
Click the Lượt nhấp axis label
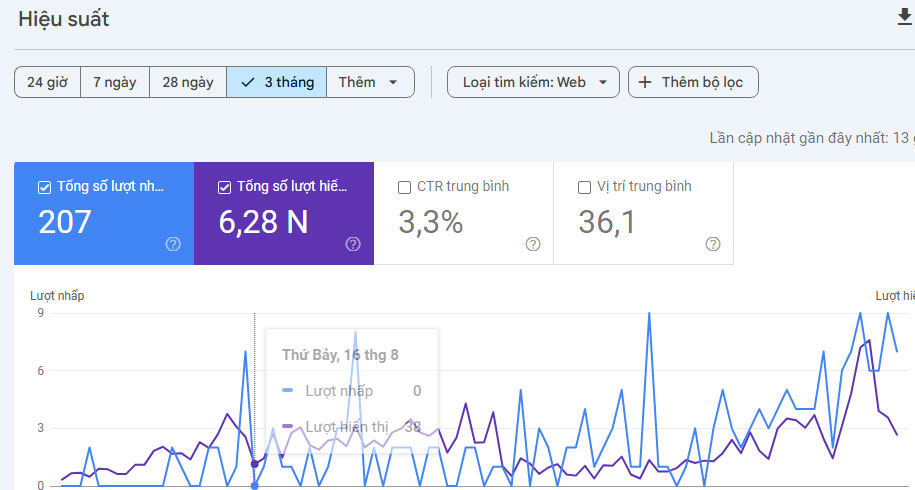(57, 296)
